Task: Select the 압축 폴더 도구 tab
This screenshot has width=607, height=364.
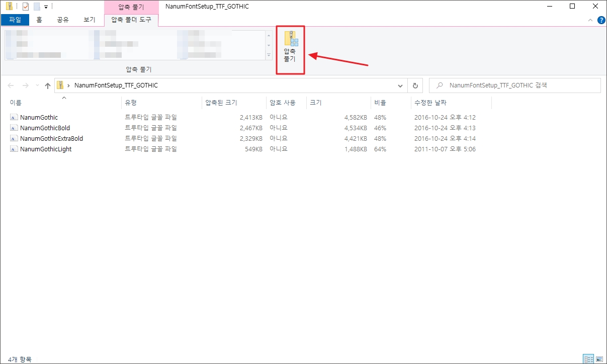Action: point(131,20)
